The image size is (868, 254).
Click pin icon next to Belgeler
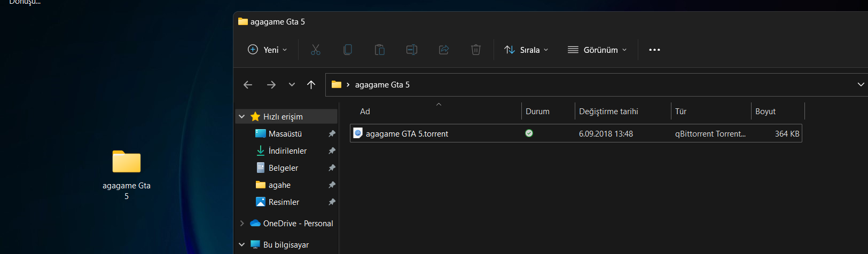(332, 168)
